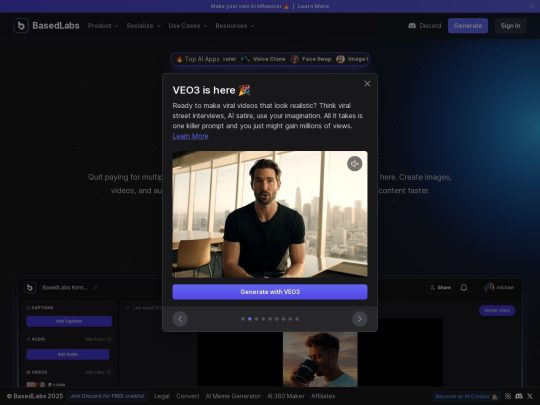Open the AI Meme Generator footer link
540x405 pixels.
[x=233, y=396]
